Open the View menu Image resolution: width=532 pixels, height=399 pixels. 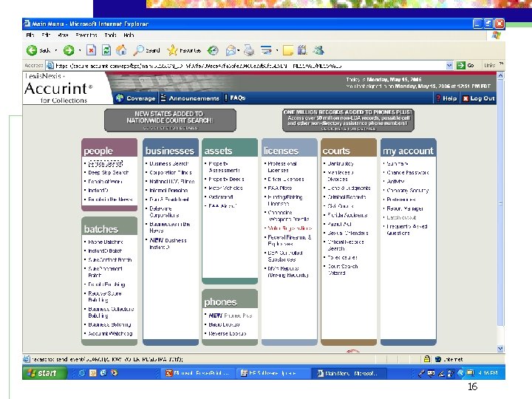click(63, 35)
